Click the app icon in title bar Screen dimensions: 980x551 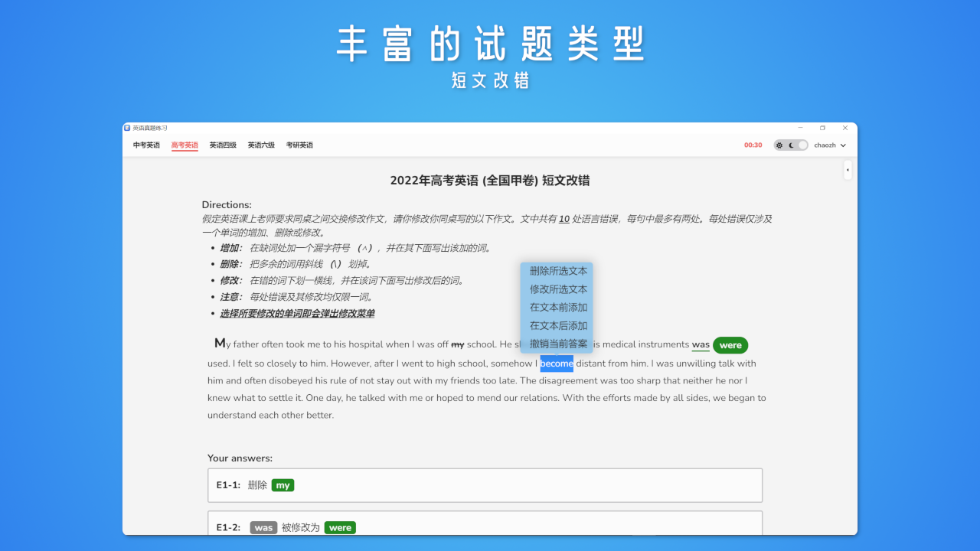[x=127, y=128]
